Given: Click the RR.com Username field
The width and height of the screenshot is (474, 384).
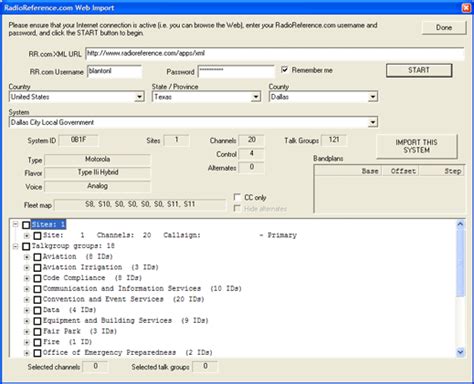Looking at the screenshot, I should coord(114,71).
